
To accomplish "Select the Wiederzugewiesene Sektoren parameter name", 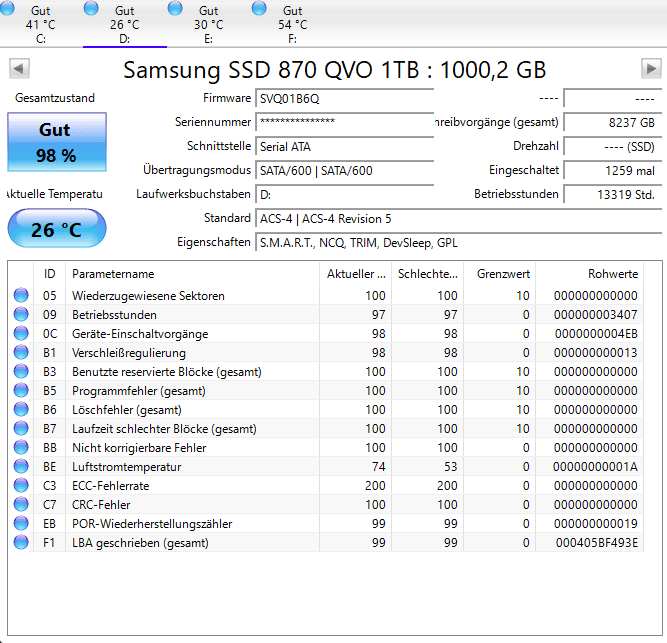I will tap(148, 296).
